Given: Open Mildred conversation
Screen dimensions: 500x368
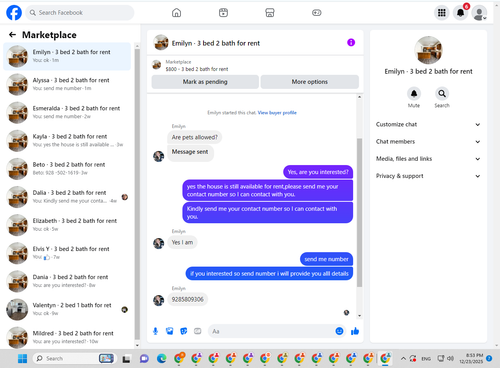Looking at the screenshot, I should [67, 337].
